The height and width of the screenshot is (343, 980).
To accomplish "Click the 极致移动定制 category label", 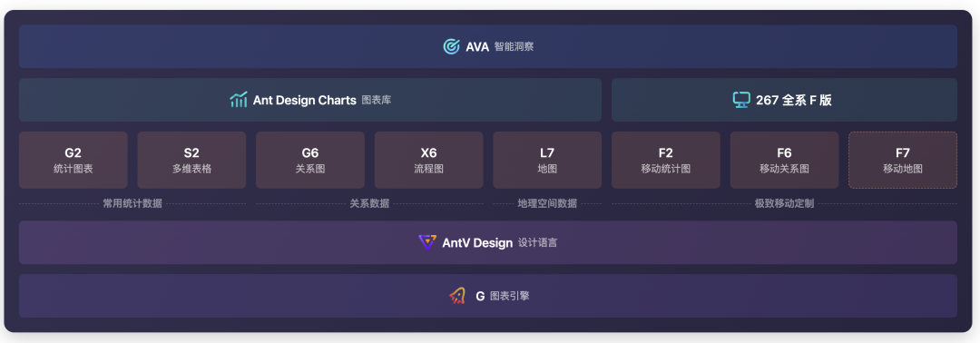I will [784, 203].
